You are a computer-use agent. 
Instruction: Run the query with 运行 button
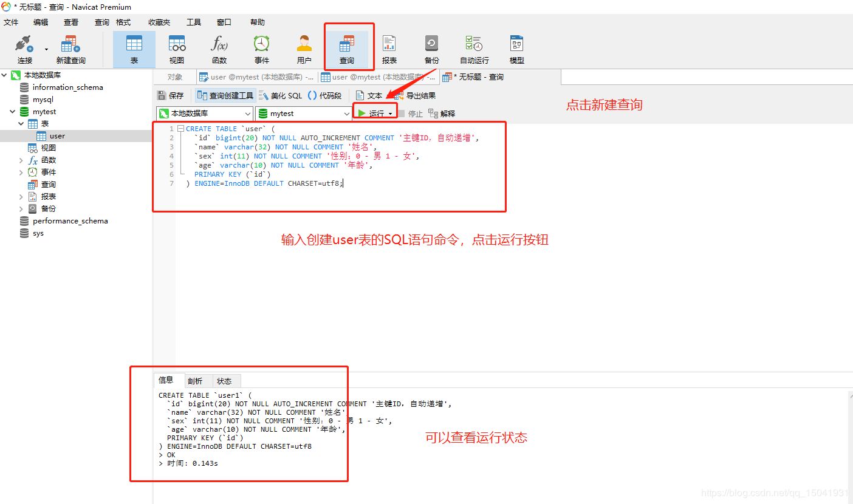tap(371, 114)
